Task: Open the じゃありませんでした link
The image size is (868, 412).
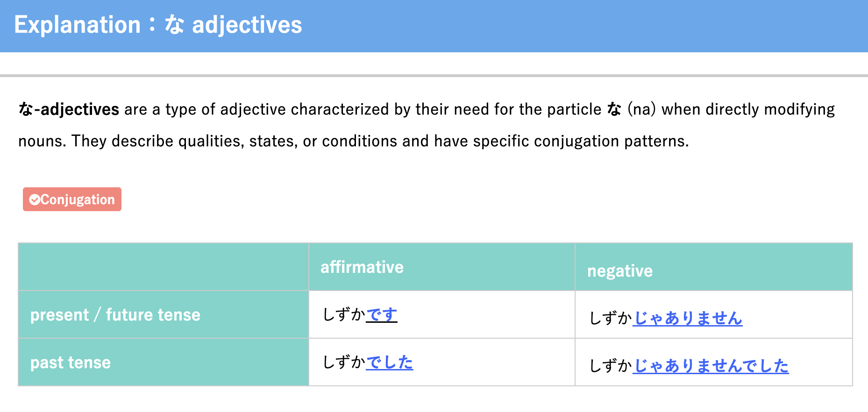Action: pyautogui.click(x=711, y=366)
